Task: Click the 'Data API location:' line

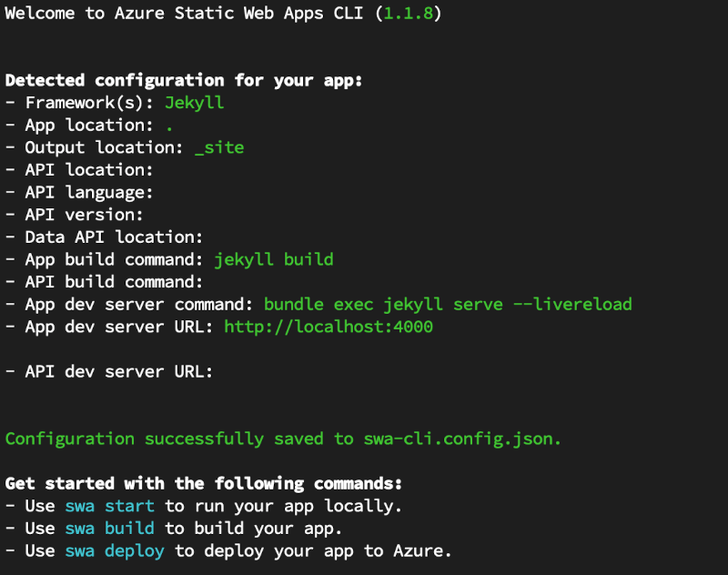Action: (104, 237)
